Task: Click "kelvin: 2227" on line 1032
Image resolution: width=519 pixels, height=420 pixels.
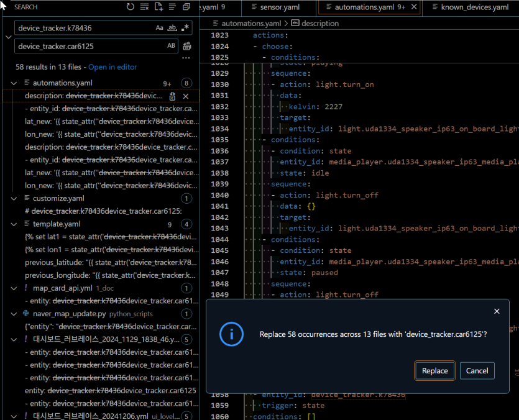Action: click(x=315, y=107)
